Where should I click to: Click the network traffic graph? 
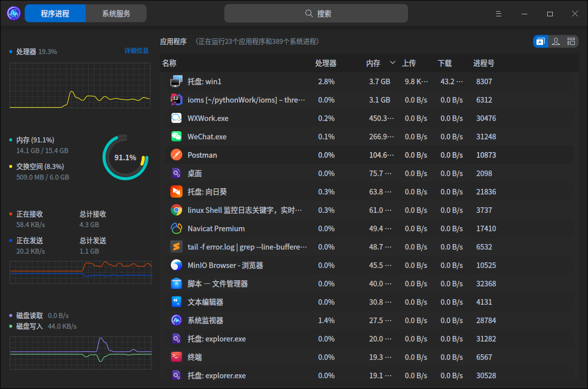81,272
